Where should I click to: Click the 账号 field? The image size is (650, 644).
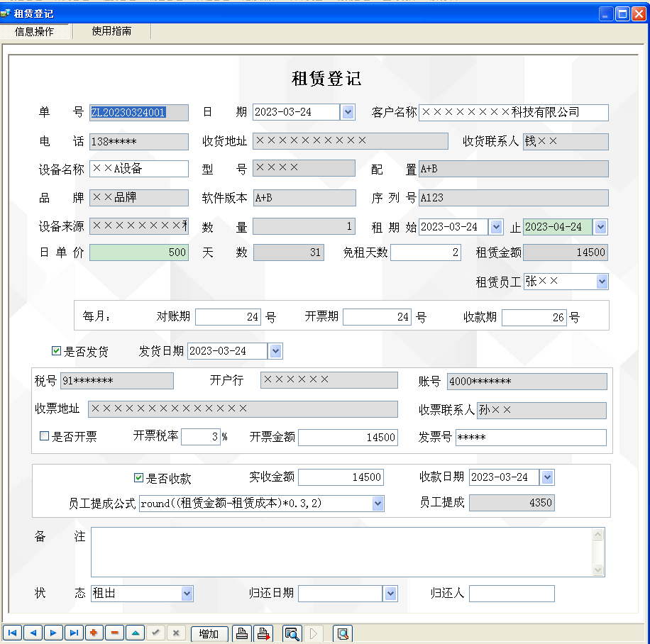527,382
